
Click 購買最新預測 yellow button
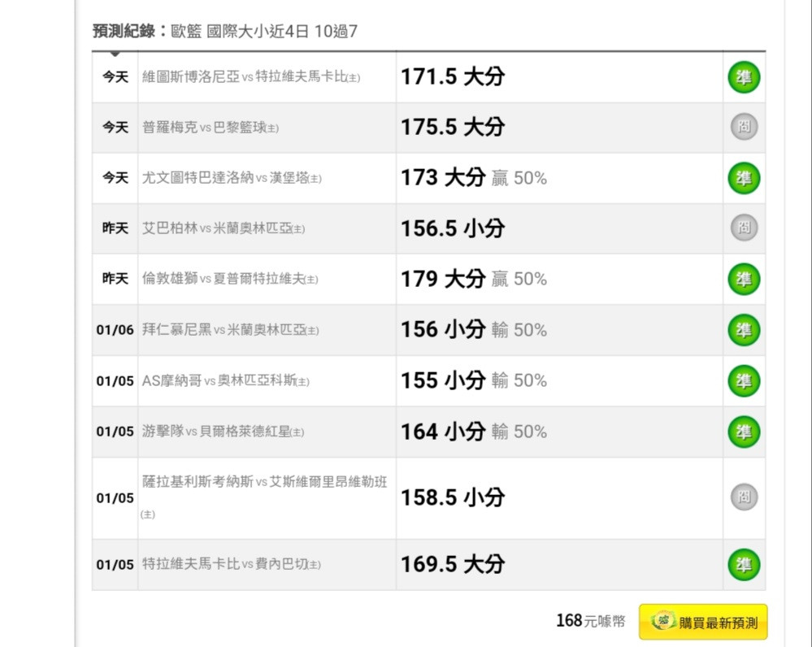click(703, 622)
